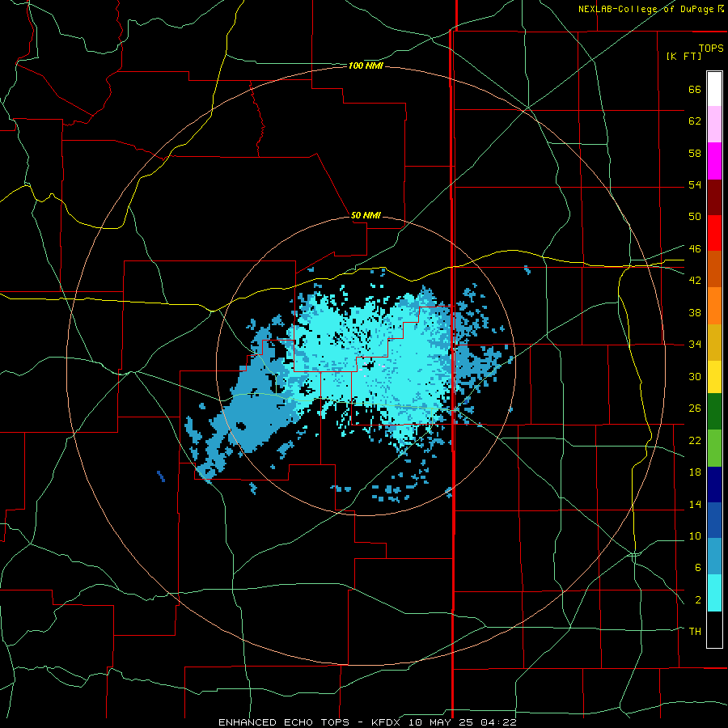Click the cyan legend color band
728x728 pixels.
(714, 593)
